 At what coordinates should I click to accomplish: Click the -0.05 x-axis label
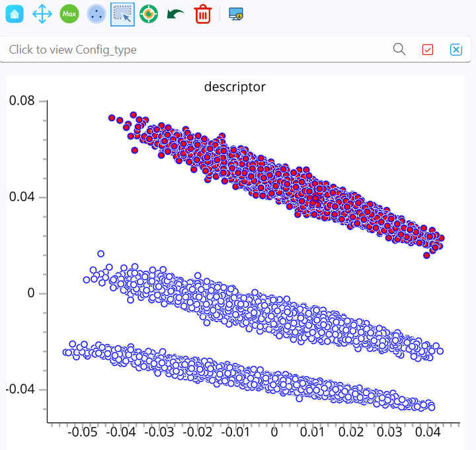(82, 431)
